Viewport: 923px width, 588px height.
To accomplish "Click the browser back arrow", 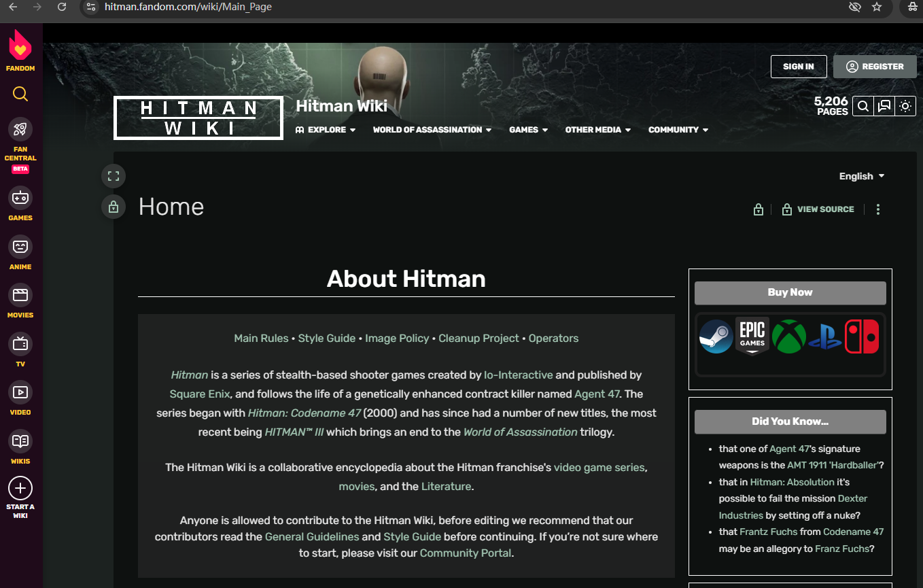I will 13,7.
